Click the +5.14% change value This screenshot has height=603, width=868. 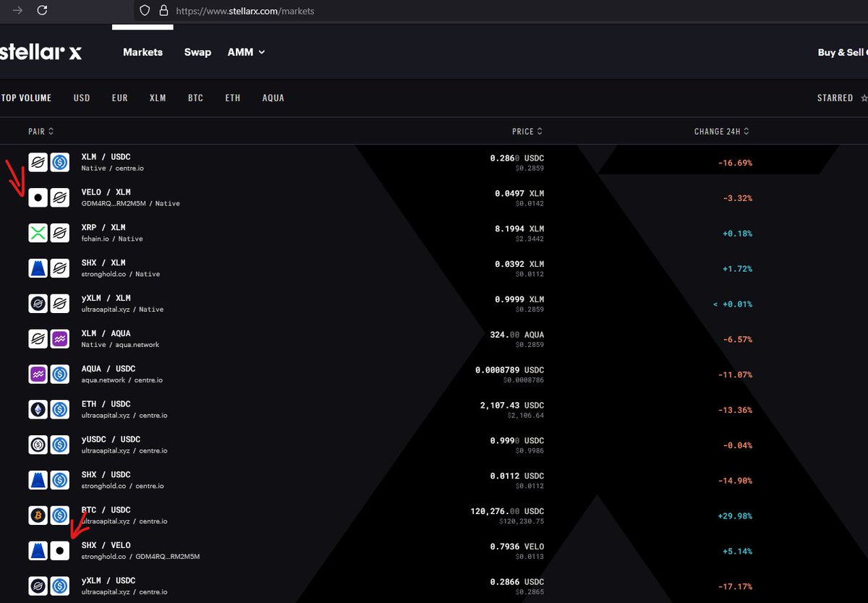[737, 551]
